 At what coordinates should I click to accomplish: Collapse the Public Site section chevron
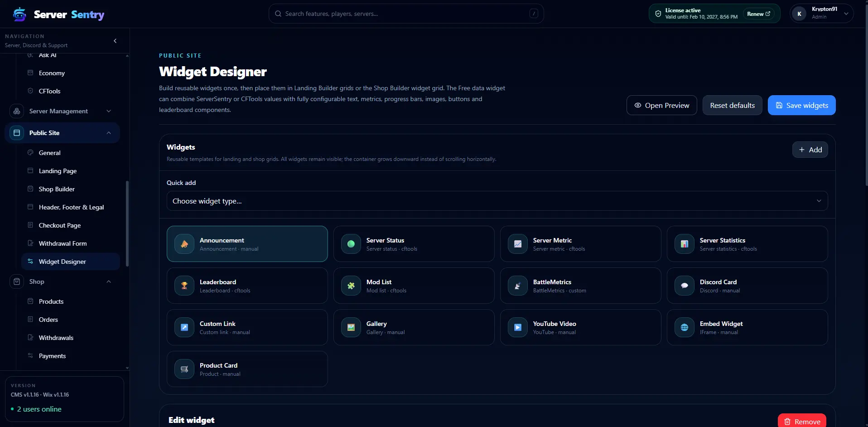coord(109,133)
